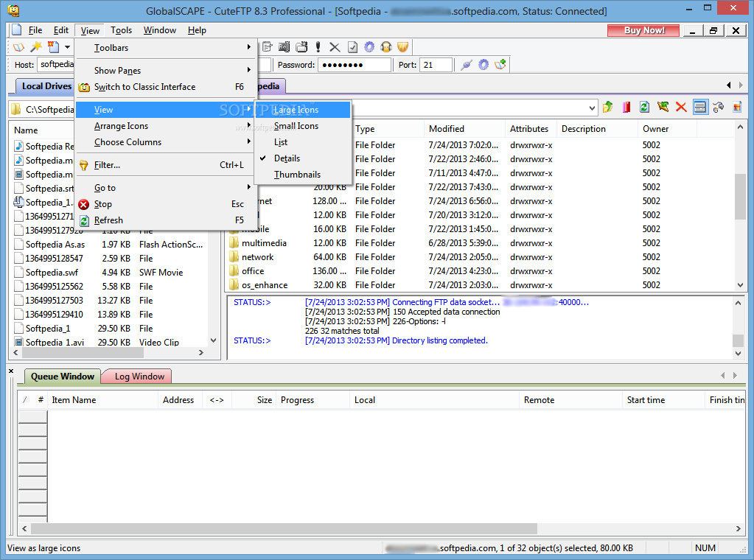
Task: Select the Local Drives tab
Action: tap(46, 86)
